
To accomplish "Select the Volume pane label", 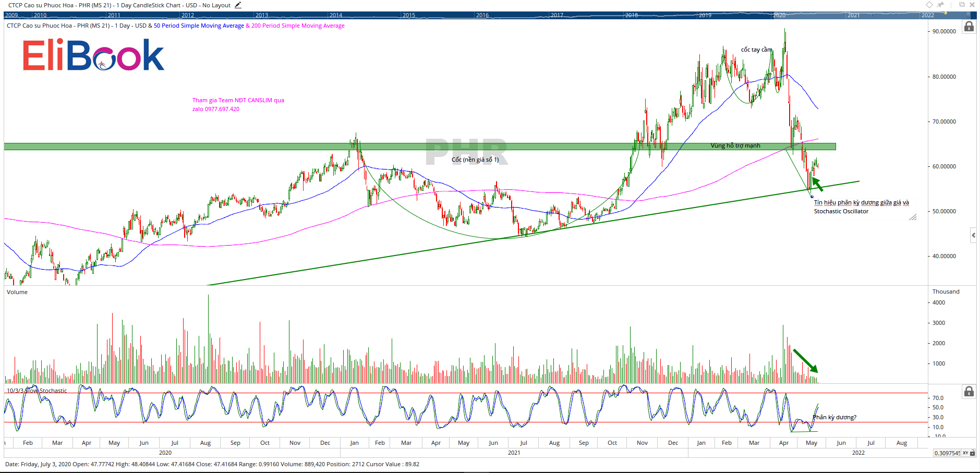I will (x=17, y=292).
